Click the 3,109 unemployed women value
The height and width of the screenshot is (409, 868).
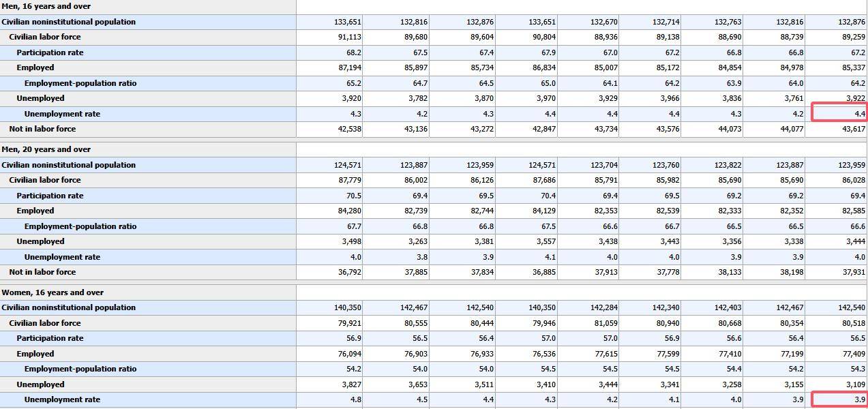pyautogui.click(x=854, y=384)
